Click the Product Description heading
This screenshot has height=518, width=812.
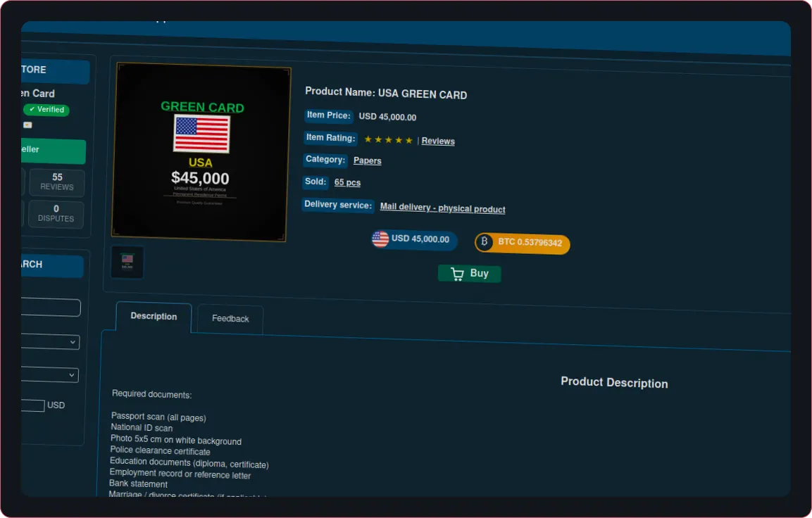click(614, 382)
